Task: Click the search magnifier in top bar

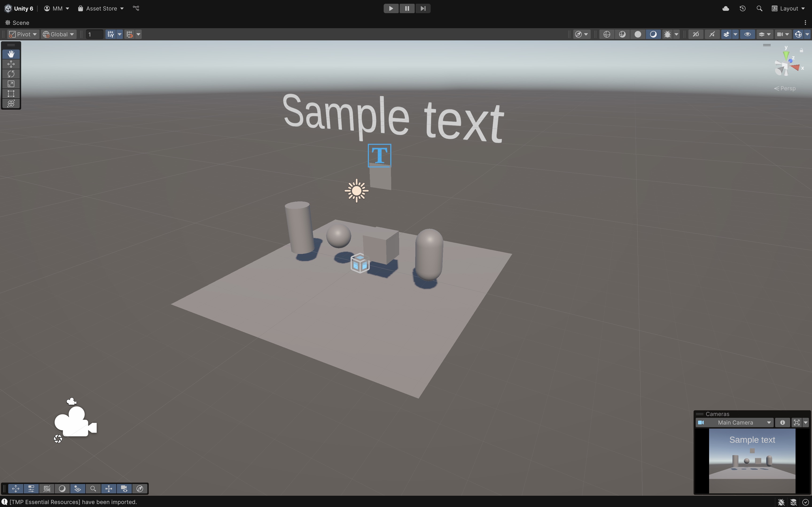Action: pyautogui.click(x=759, y=8)
